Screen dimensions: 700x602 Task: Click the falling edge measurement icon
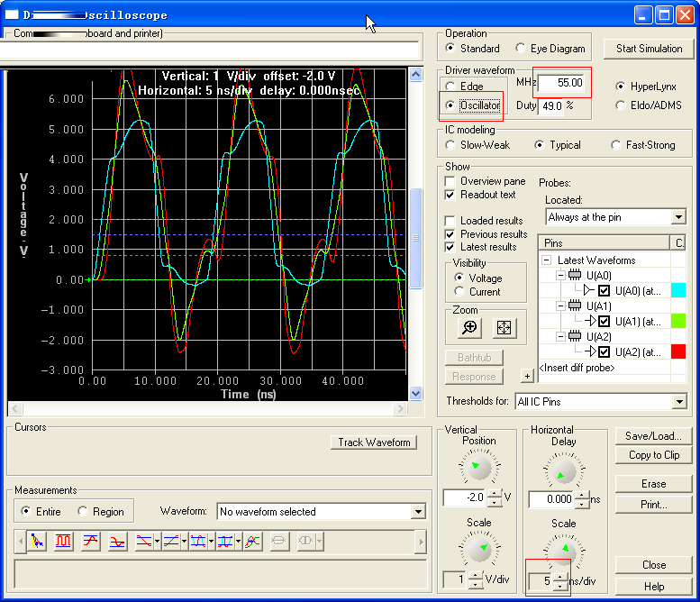point(118,542)
